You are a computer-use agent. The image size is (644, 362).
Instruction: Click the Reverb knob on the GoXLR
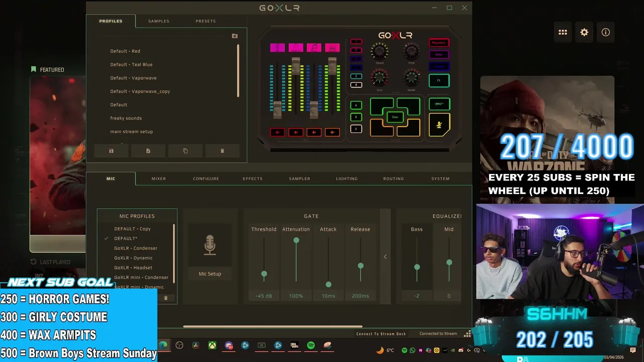pyautogui.click(x=379, y=51)
